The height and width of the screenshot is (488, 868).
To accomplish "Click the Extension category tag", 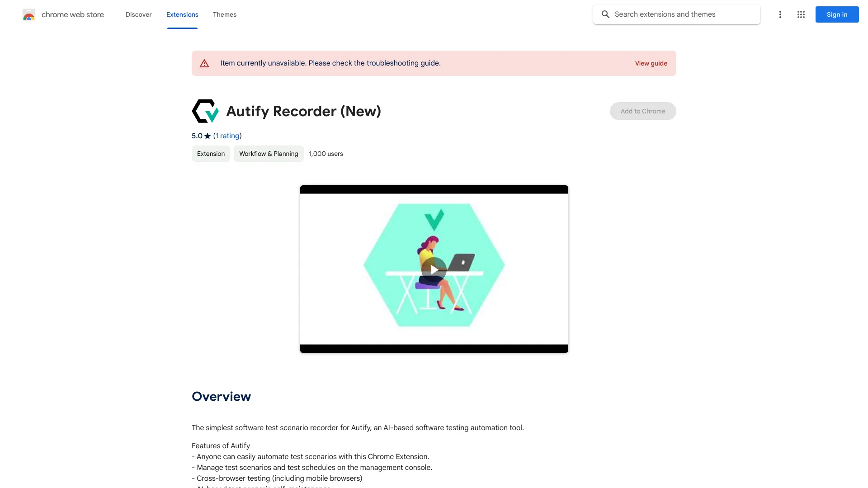I will click(x=210, y=153).
